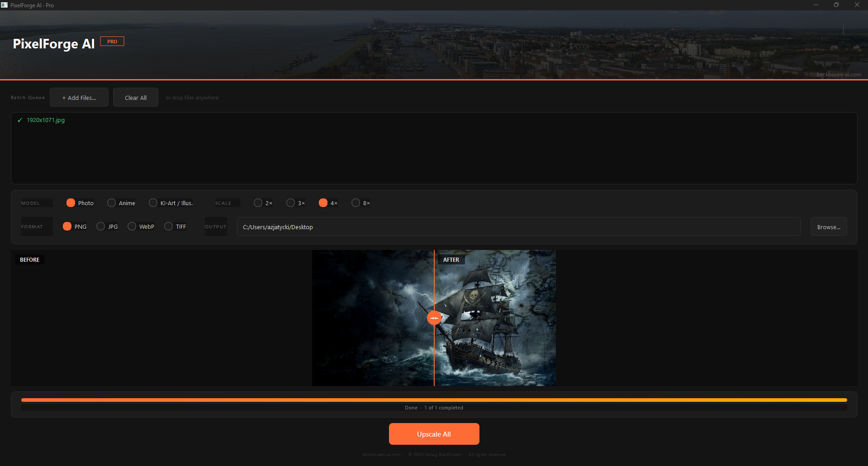Choose WebP output format
This screenshot has height=466, width=868.
pyautogui.click(x=141, y=226)
